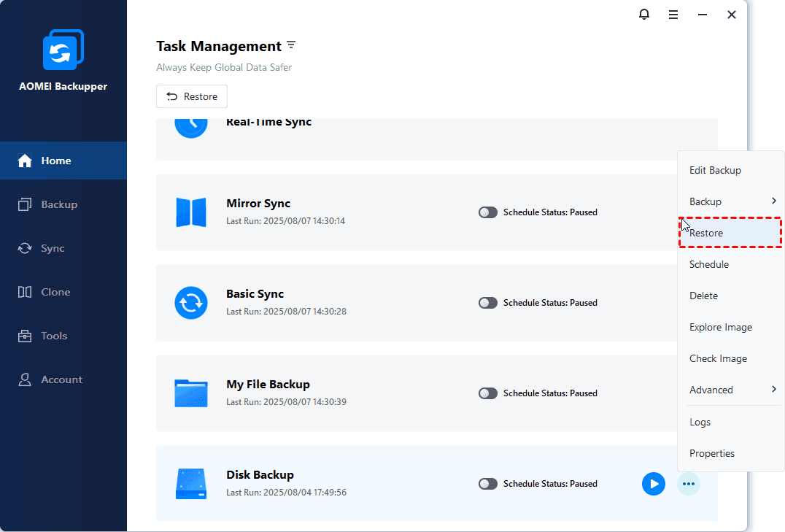Click the Basic Sync circular icon

click(x=190, y=303)
